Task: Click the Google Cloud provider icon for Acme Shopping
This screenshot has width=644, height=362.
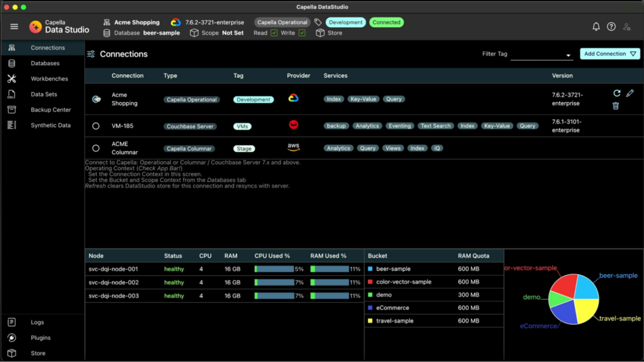Action: [293, 98]
